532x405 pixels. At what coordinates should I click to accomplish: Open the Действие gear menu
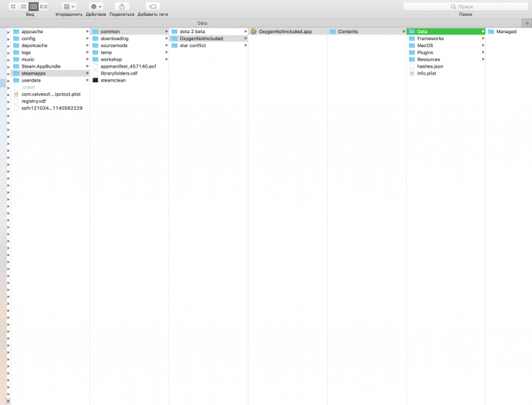pyautogui.click(x=96, y=6)
